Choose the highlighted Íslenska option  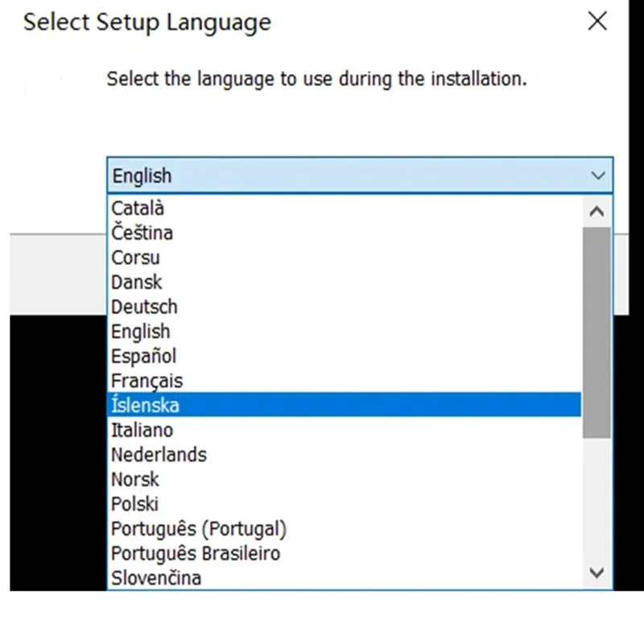coord(145,405)
